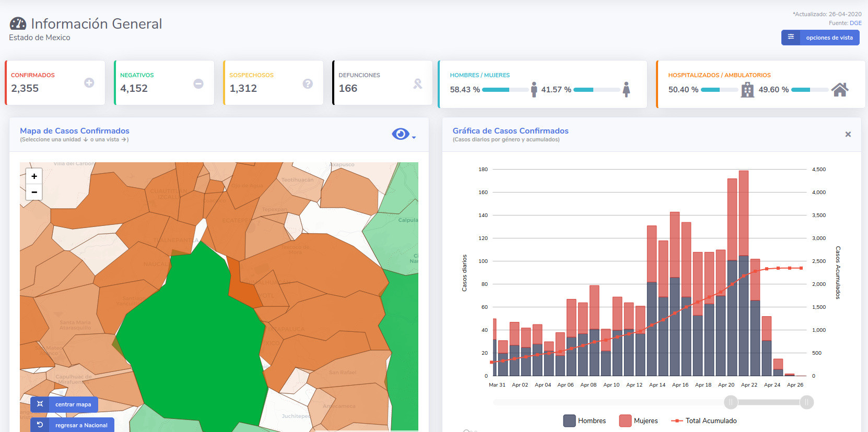Click the list icon on opciones de vista

tap(791, 37)
